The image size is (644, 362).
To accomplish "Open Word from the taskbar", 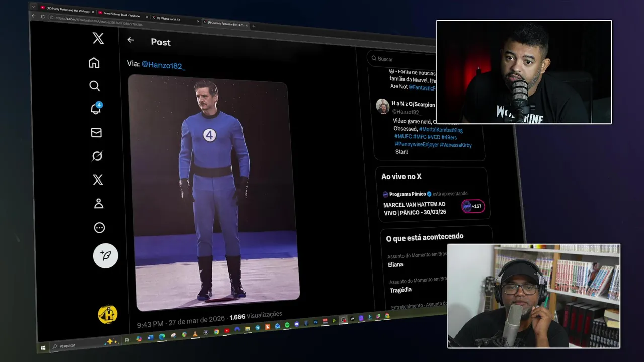I will coord(150,338).
